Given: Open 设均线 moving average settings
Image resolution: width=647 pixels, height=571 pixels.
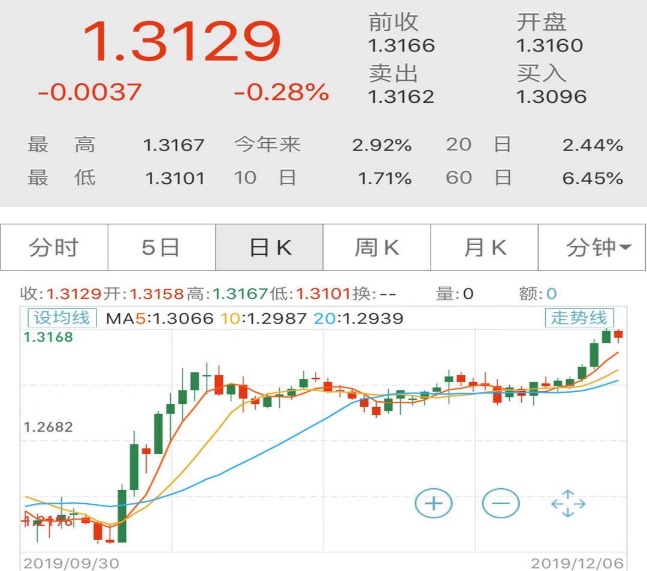Looking at the screenshot, I should (62, 318).
